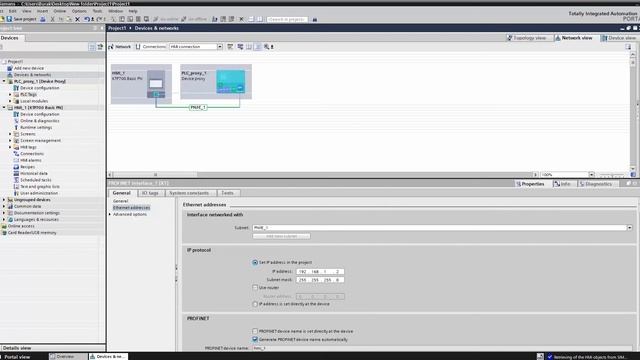Image resolution: width=640 pixels, height=360 pixels.
Task: Expand the PLC tags tree node
Action: point(10,94)
